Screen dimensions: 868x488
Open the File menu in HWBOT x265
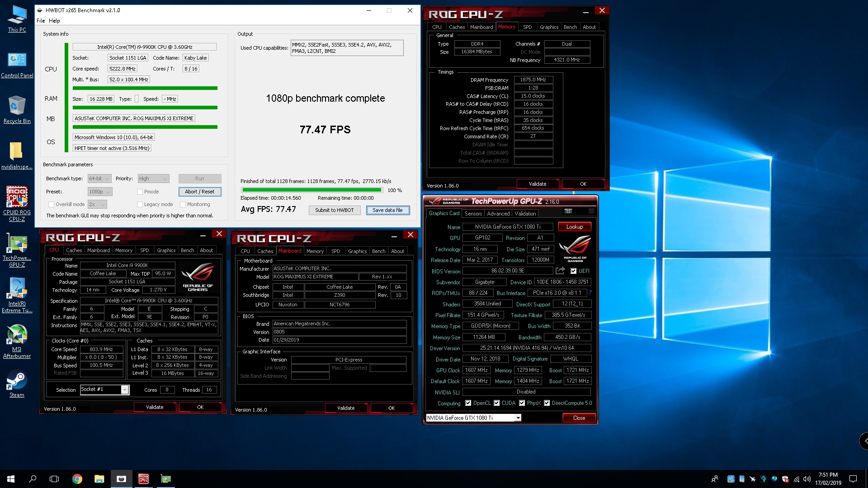click(41, 21)
